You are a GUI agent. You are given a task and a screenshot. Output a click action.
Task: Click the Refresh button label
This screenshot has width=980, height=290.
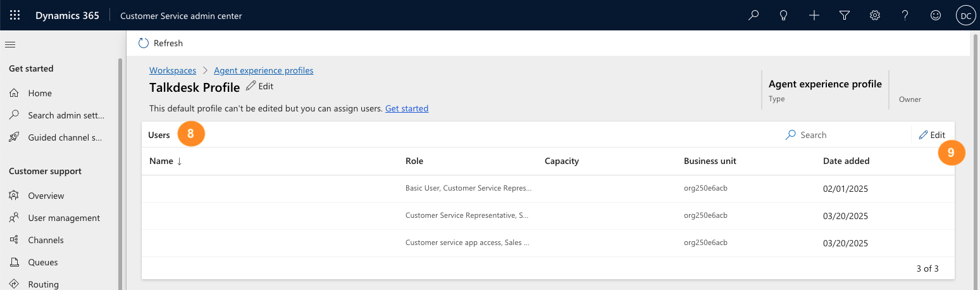168,43
